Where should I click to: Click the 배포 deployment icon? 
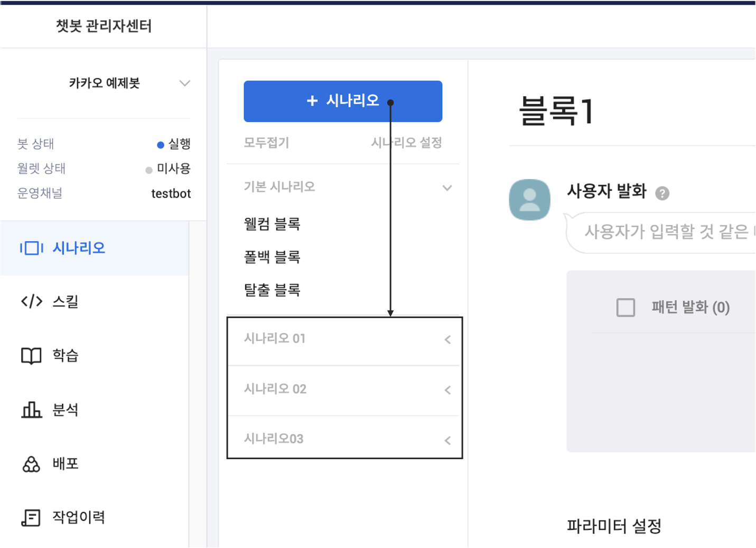pyautogui.click(x=31, y=464)
